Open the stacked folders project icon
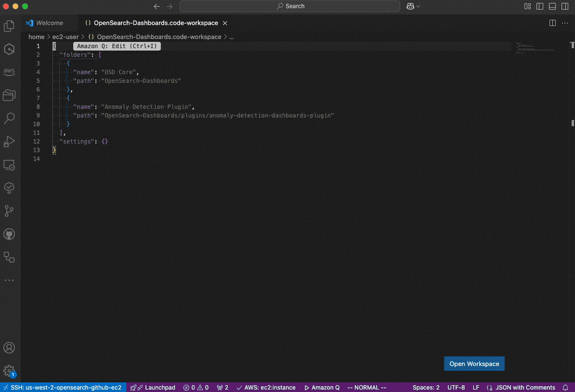The height and width of the screenshot is (392, 575). pyautogui.click(x=9, y=95)
